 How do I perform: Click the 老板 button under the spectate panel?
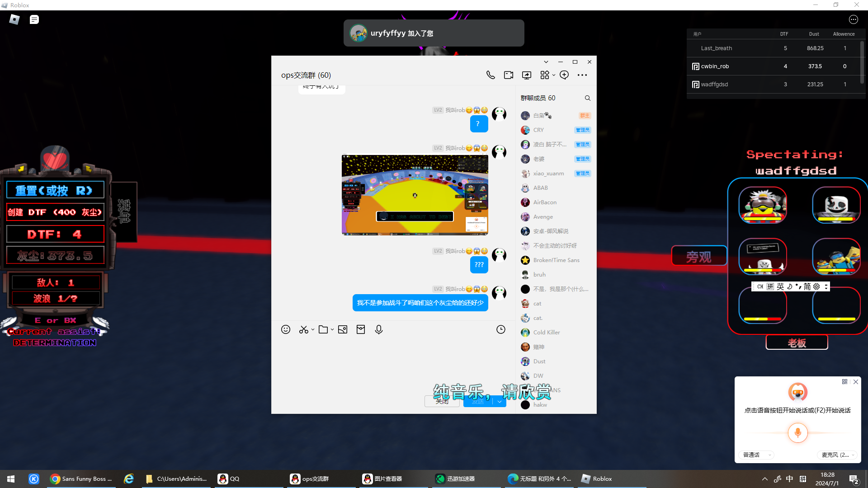coord(797,343)
